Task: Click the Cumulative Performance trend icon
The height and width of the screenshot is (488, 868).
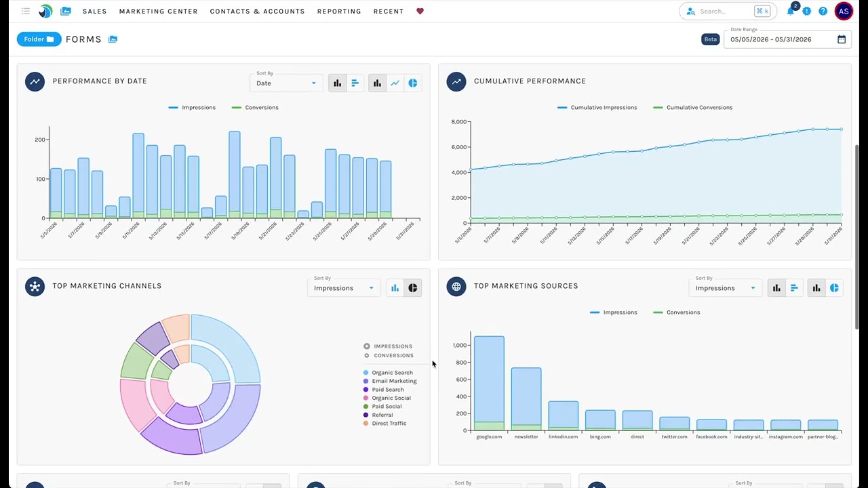Action: pyautogui.click(x=456, y=81)
